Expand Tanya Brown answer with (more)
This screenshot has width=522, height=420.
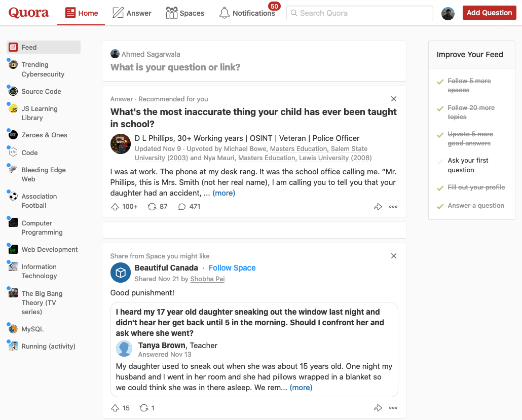click(301, 388)
